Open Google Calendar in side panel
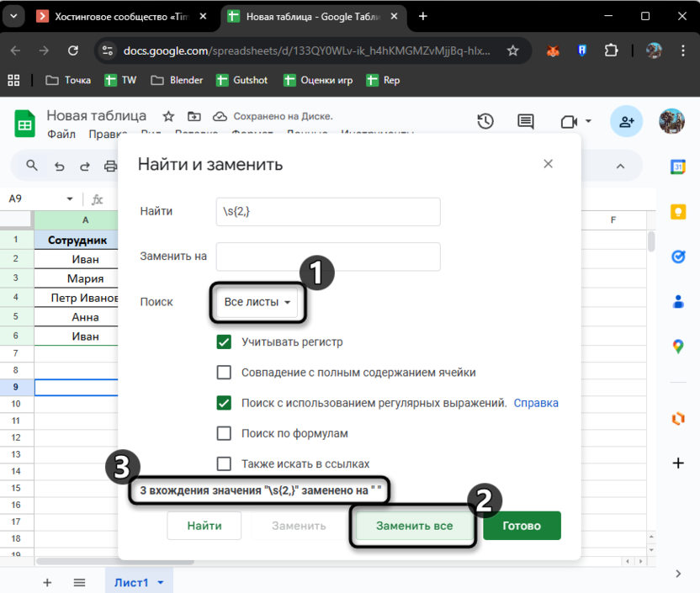Viewport: 700px width, 593px height. pos(677,167)
